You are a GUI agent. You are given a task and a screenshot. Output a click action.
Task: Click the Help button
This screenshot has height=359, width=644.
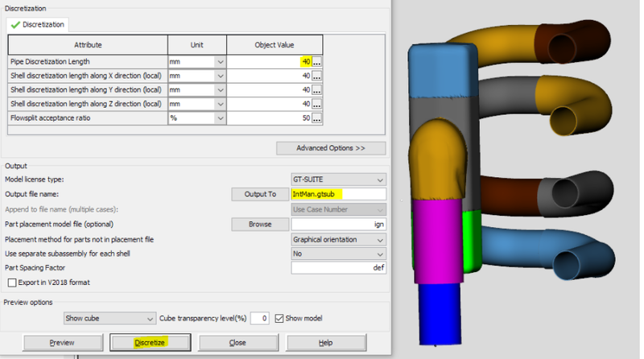pyautogui.click(x=326, y=343)
